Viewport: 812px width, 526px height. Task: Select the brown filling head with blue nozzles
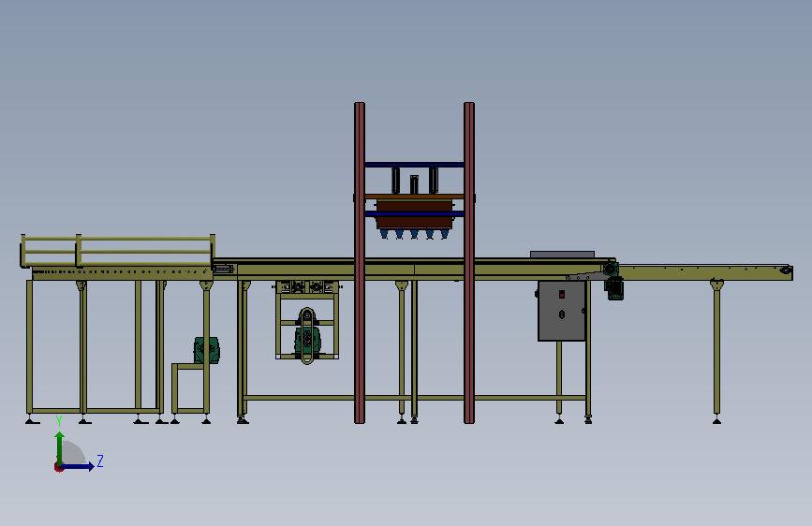(414, 220)
